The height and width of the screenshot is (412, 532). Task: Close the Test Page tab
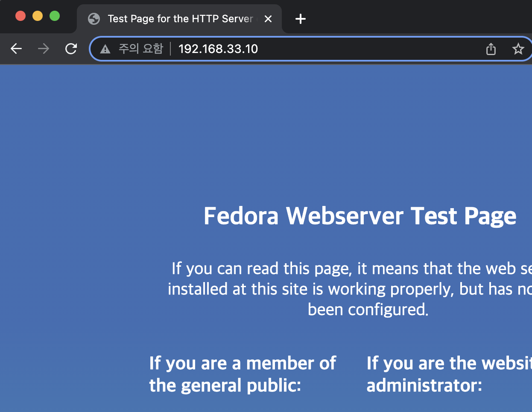tap(268, 19)
